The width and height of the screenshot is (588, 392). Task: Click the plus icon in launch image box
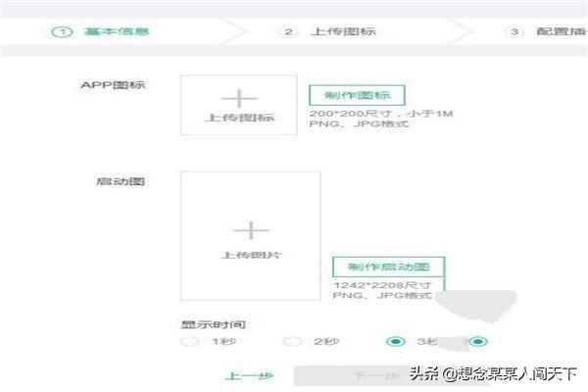[x=251, y=230]
